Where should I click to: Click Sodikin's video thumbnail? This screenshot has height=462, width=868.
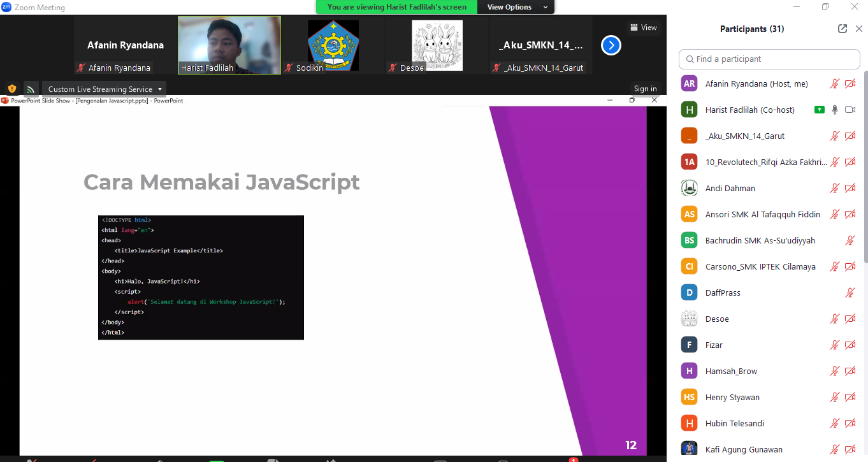tap(333, 45)
